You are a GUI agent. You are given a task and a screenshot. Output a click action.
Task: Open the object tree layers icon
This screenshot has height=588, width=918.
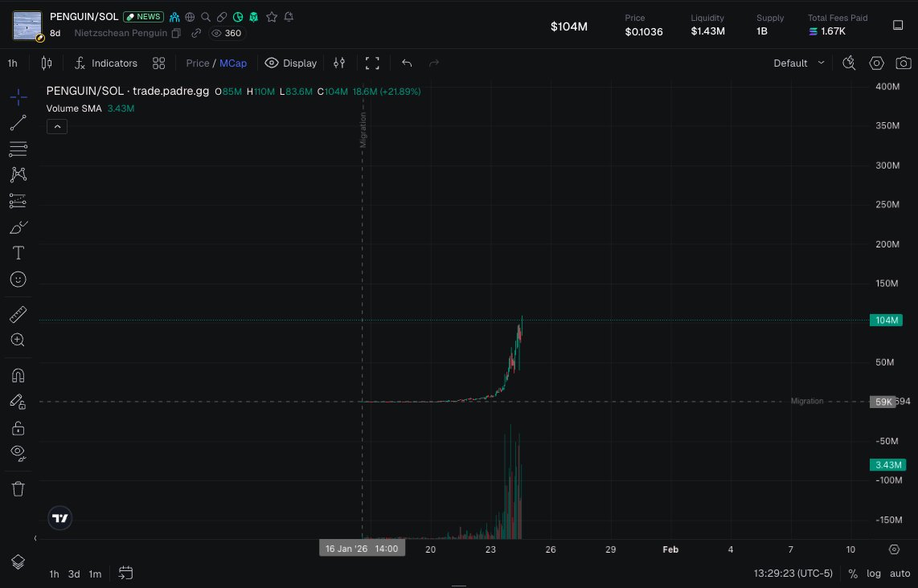pos(18,561)
